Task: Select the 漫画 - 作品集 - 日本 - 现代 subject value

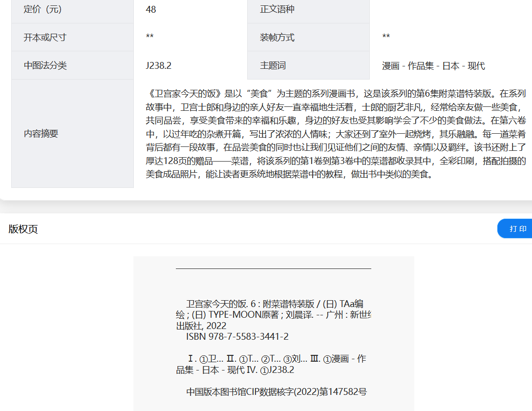Action: [433, 66]
